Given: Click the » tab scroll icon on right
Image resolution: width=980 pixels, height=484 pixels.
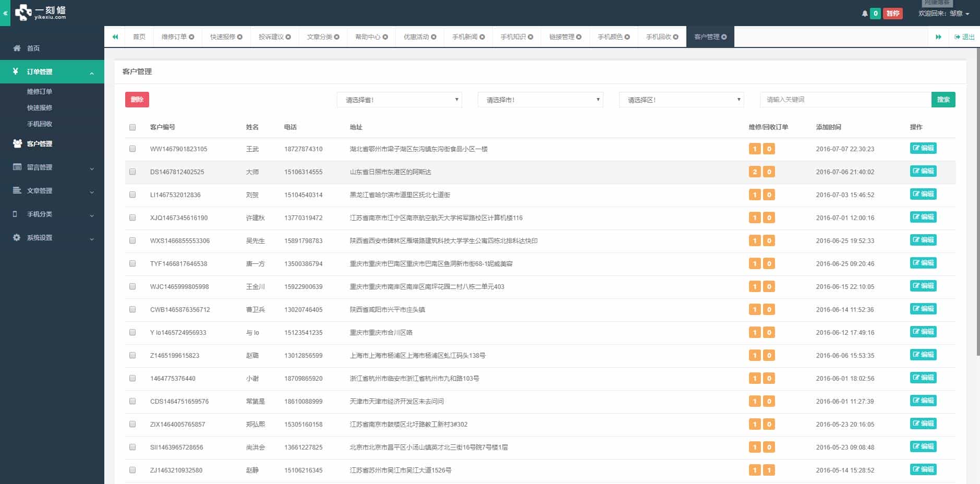Looking at the screenshot, I should coord(939,37).
